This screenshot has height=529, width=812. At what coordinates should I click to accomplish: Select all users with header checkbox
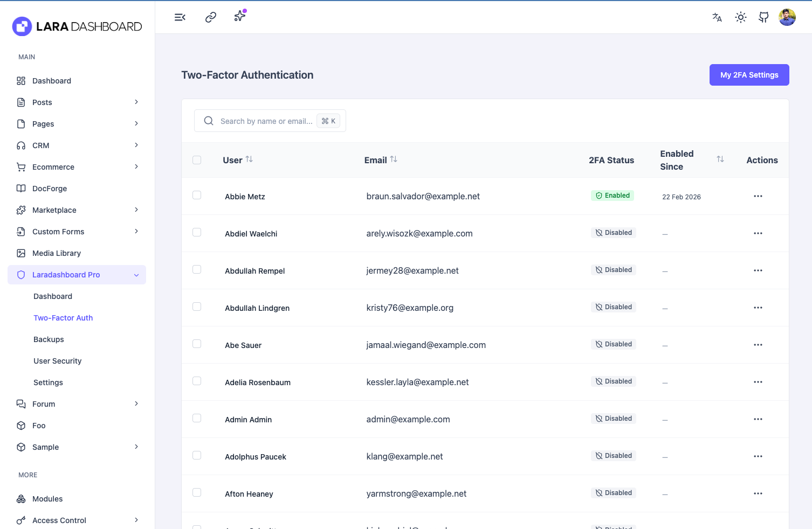point(197,160)
